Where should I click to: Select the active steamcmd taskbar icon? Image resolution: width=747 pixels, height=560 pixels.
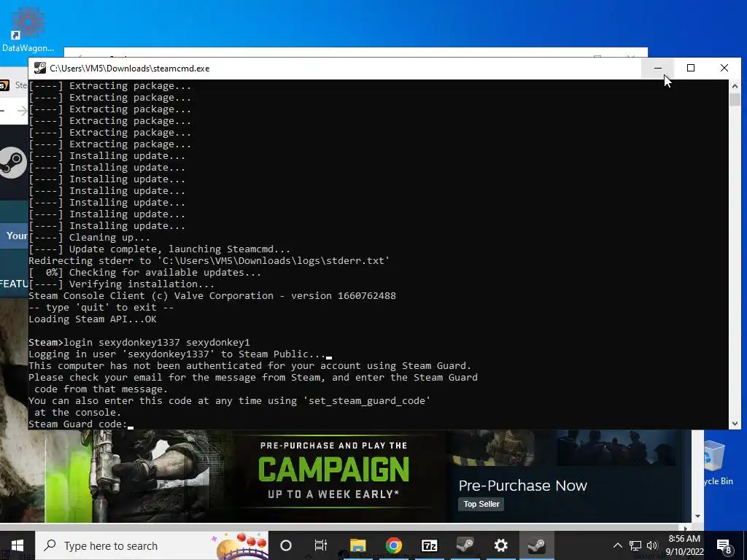pos(536,545)
